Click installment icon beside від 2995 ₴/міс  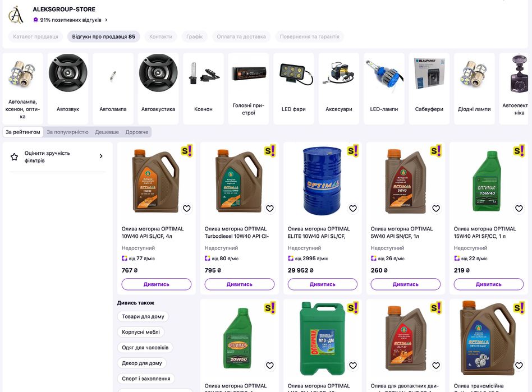291,259
